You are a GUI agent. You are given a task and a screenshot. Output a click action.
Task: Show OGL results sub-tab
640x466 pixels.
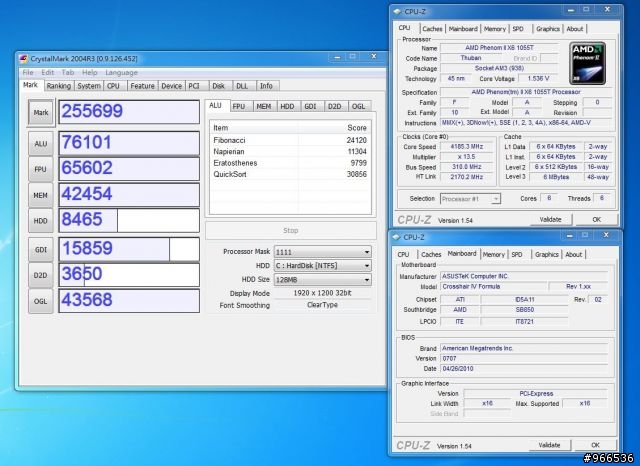pyautogui.click(x=358, y=107)
